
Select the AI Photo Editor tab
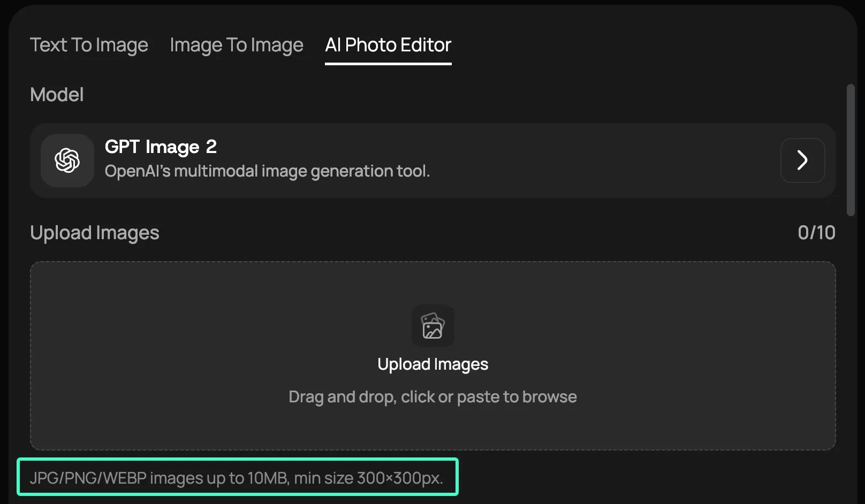pyautogui.click(x=388, y=45)
